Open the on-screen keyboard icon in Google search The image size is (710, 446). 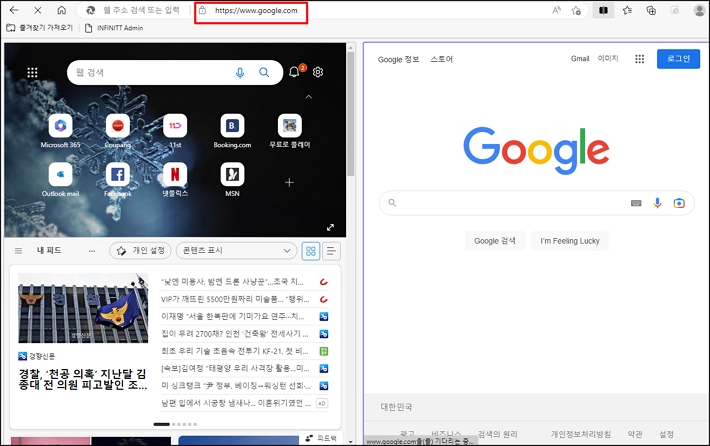tap(636, 203)
